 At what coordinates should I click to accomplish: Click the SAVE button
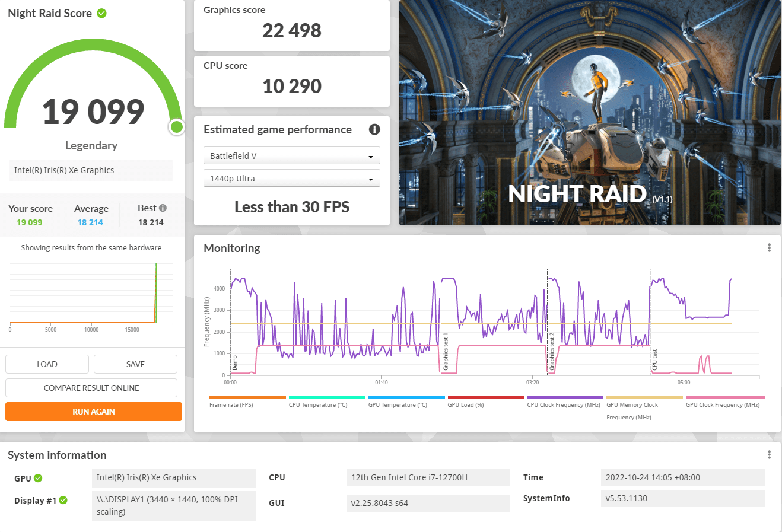click(x=135, y=364)
